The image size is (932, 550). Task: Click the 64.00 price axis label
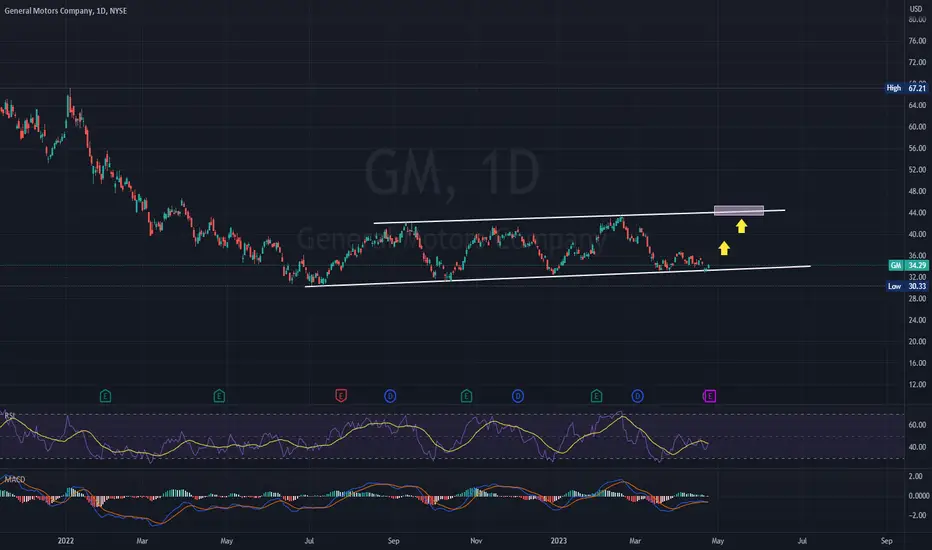click(917, 105)
